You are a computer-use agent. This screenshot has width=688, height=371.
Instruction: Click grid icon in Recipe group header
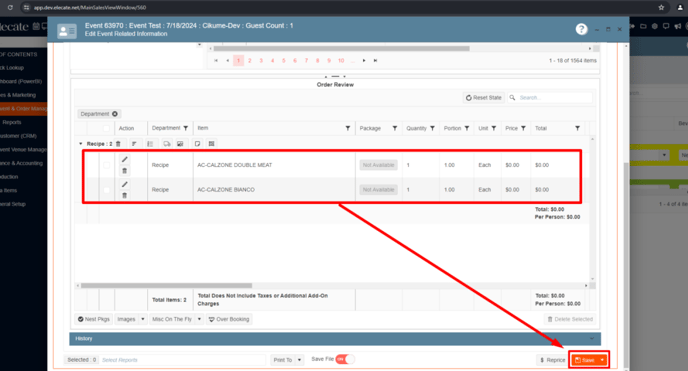[x=211, y=144]
